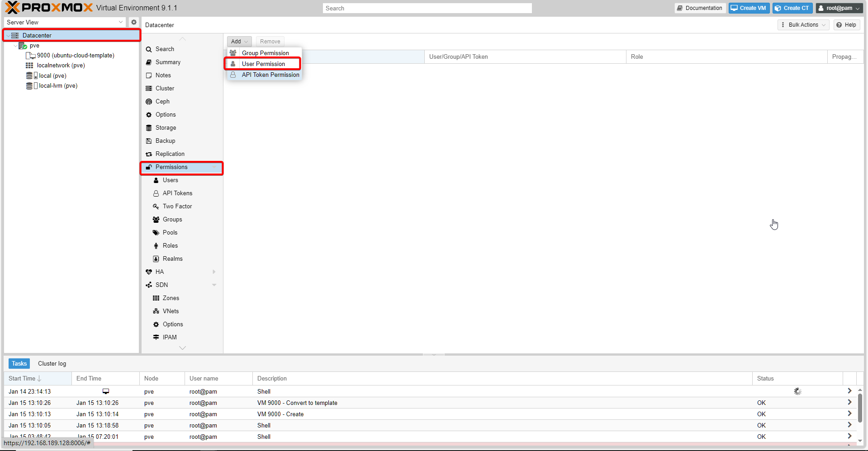The height and width of the screenshot is (451, 868).
Task: Open the Bulk Actions dropdown
Action: click(x=803, y=25)
